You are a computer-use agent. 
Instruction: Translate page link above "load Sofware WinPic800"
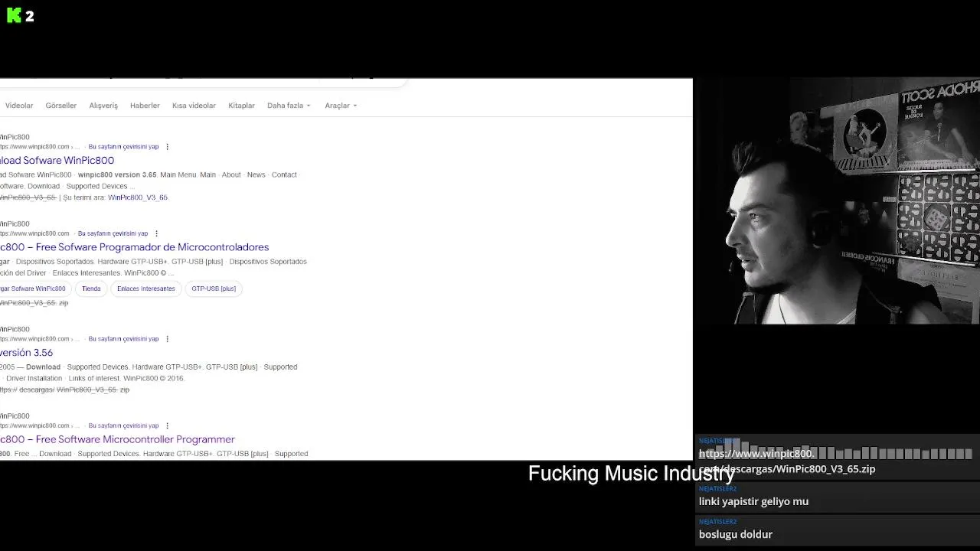pos(123,147)
